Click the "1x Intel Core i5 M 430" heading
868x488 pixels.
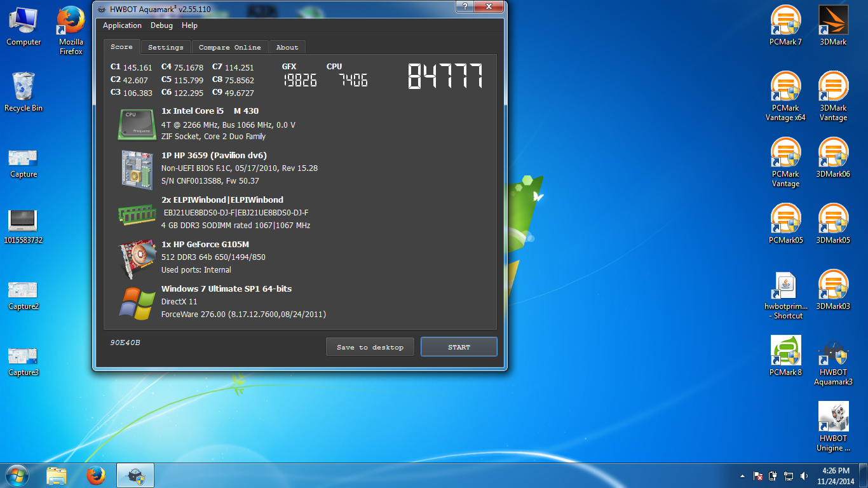pyautogui.click(x=210, y=111)
